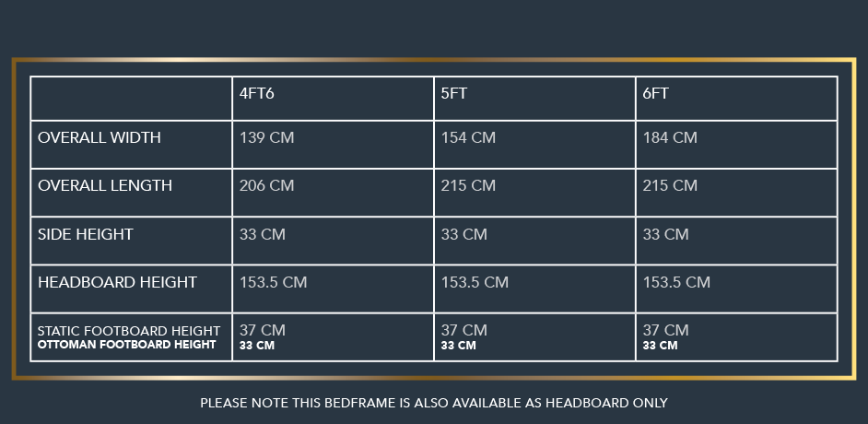Click 153.5 CM headboard height under 6FT
The image size is (868, 424).
(x=676, y=283)
